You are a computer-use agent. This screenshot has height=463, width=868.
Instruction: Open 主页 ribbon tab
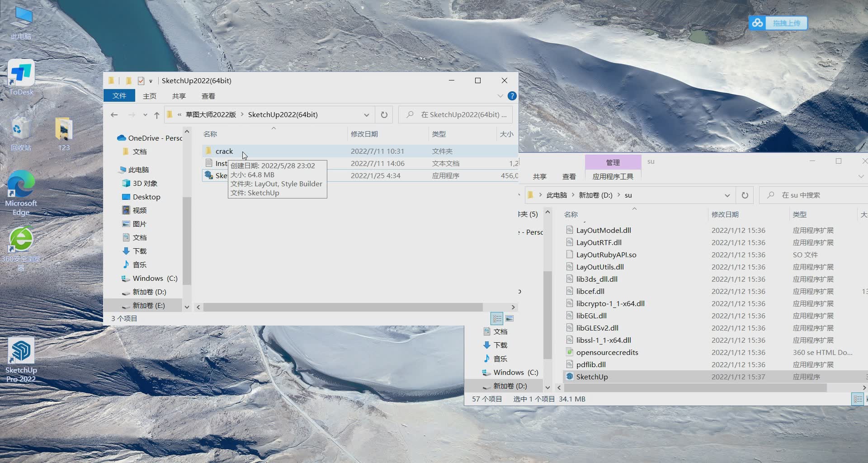[149, 96]
